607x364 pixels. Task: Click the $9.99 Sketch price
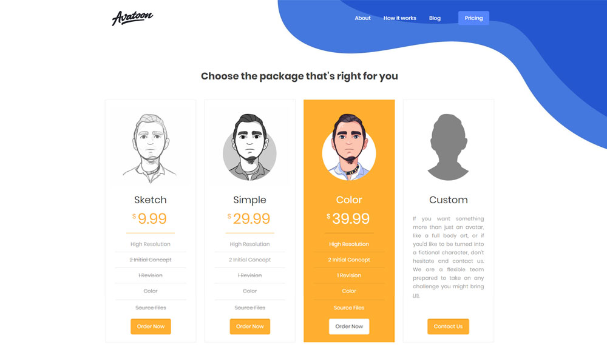click(x=150, y=218)
